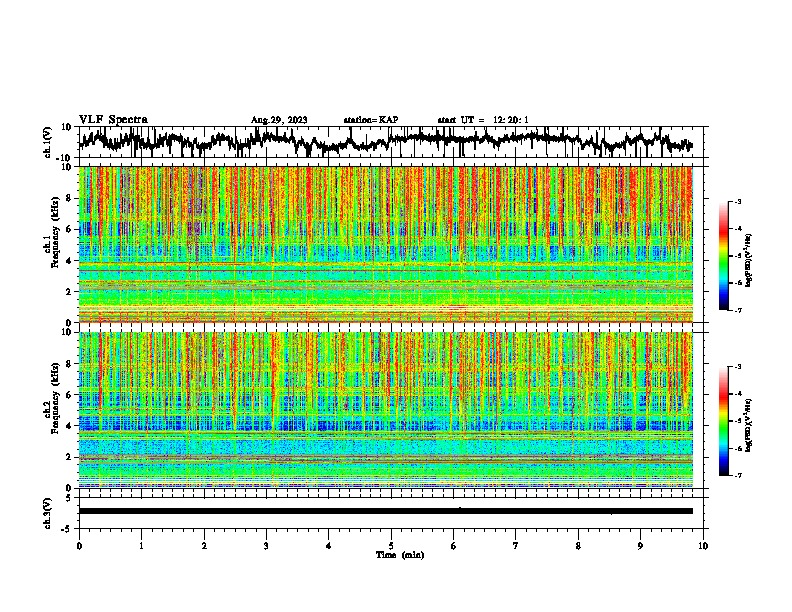Click the "Time (min)" axis label
The height and width of the screenshot is (612, 792).
[400, 555]
